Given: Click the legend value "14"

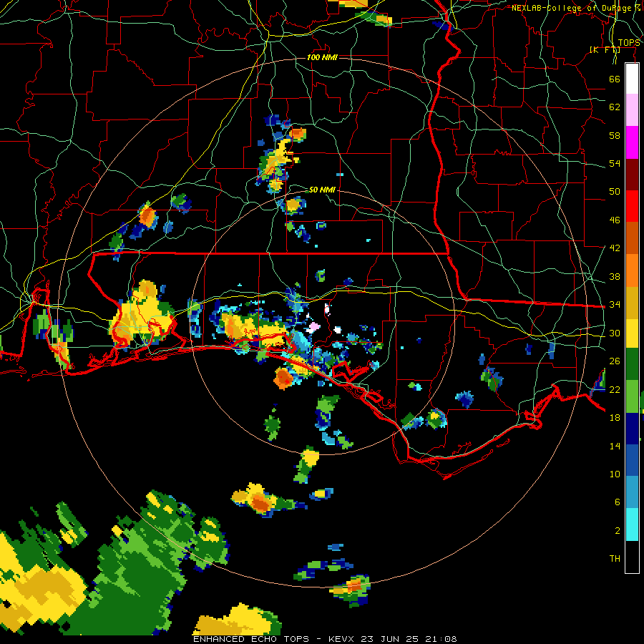Looking at the screenshot, I should (615, 446).
